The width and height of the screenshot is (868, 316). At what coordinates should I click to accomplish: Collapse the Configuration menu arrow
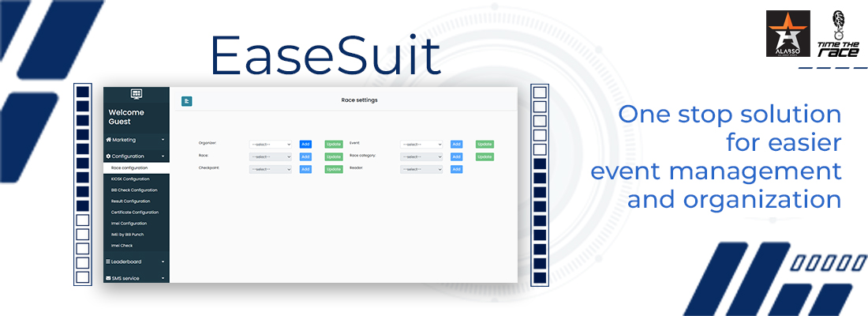pos(163,157)
